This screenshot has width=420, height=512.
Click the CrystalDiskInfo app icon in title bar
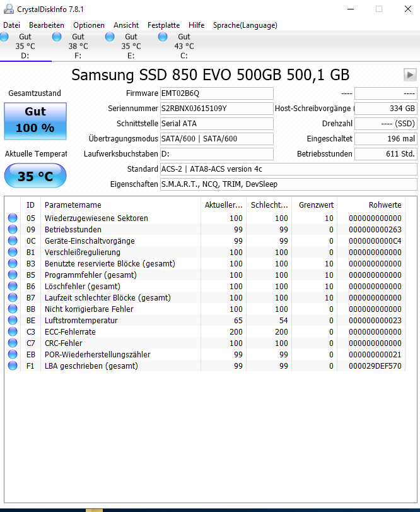pos(8,9)
